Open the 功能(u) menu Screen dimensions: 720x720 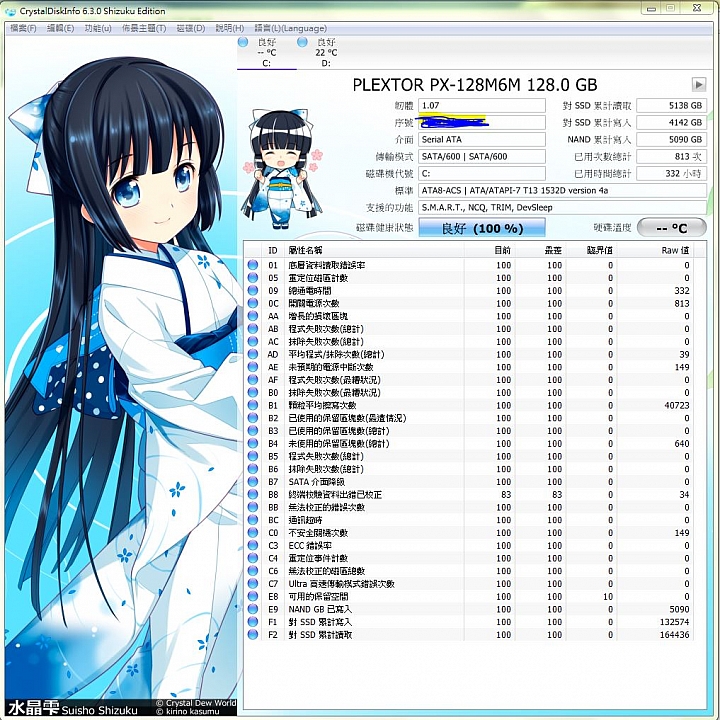point(98,28)
